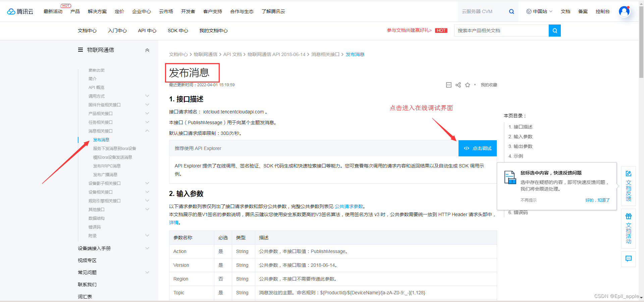Open 更新历史 in sidebar
The image size is (644, 302).
(97, 70)
